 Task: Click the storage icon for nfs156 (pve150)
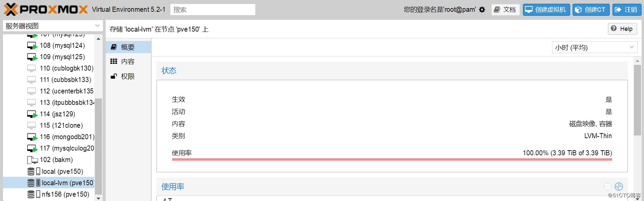pos(34,194)
